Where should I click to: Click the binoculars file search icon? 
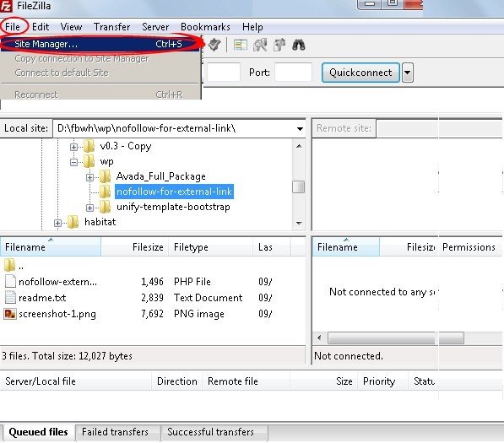point(298,45)
